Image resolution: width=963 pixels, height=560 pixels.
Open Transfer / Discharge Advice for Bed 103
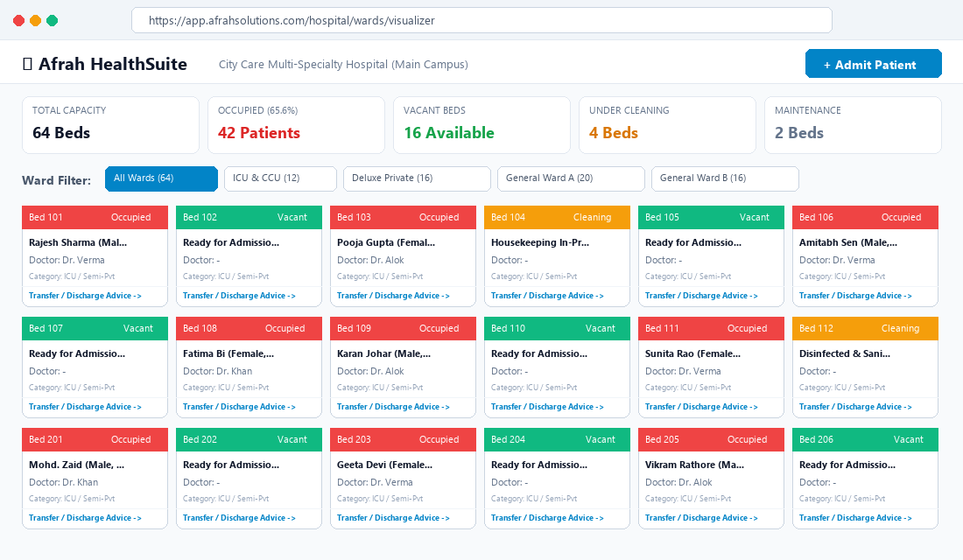point(394,296)
